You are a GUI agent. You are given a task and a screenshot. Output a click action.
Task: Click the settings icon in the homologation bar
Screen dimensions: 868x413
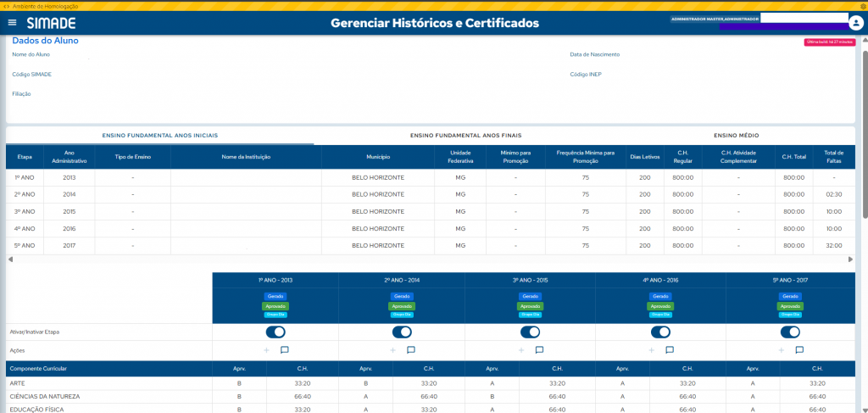coord(861,5)
